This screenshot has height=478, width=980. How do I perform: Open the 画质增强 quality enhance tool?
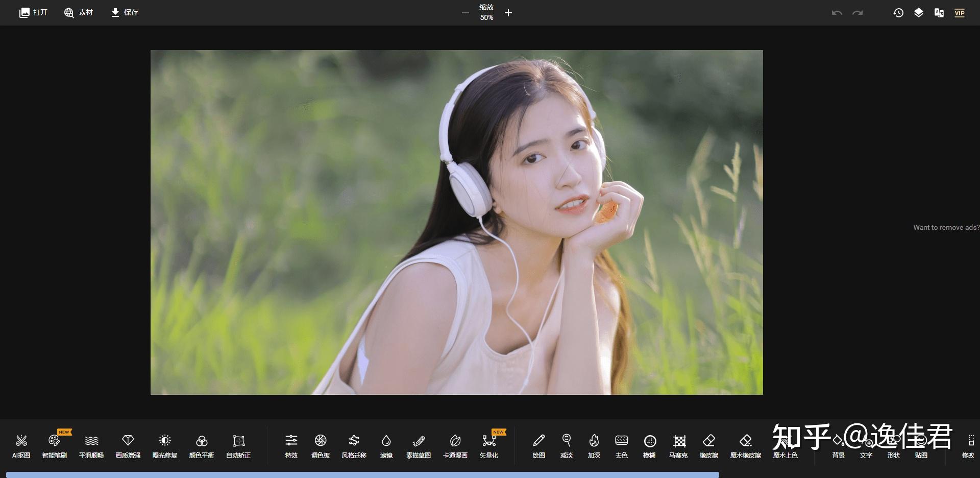tap(128, 446)
